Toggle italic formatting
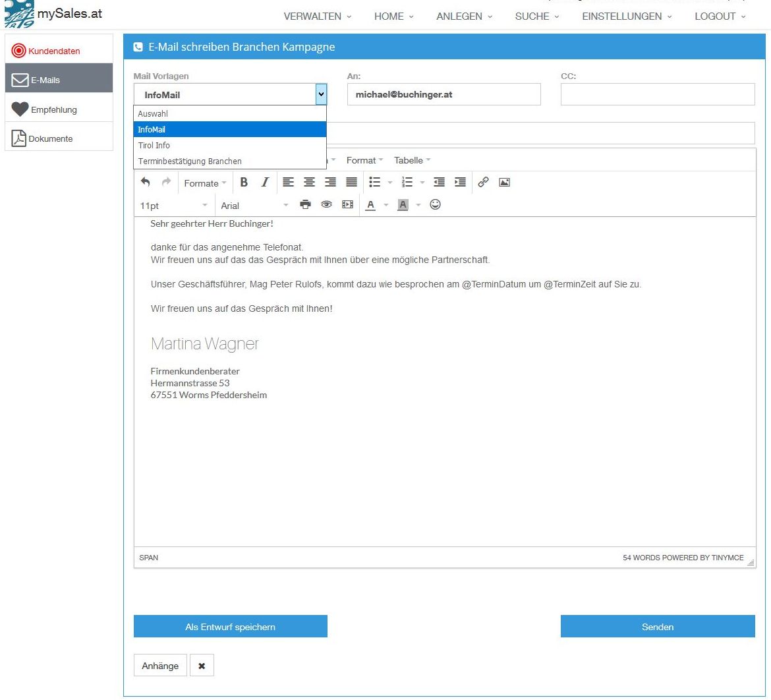Viewport: 771px width, 700px height. [265, 183]
